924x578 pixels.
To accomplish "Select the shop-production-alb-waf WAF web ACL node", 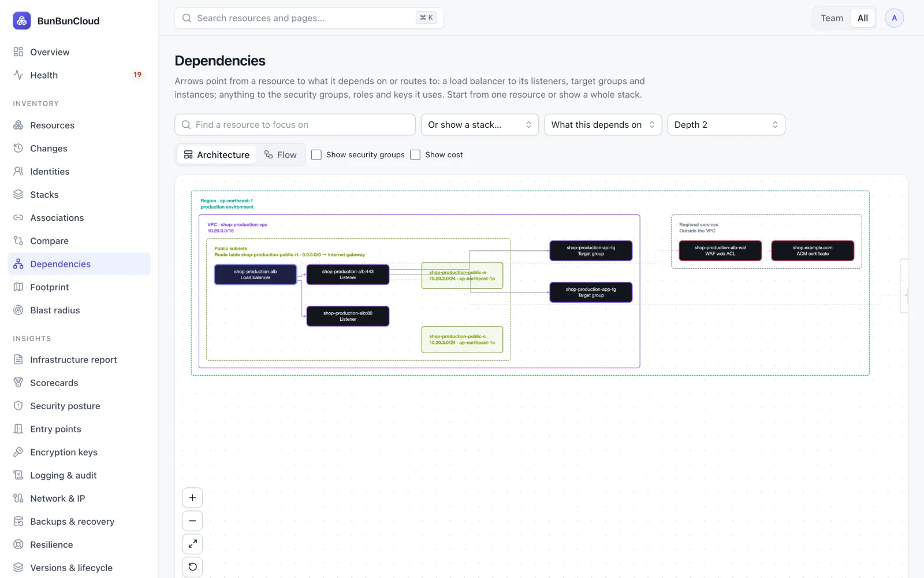I will click(720, 251).
